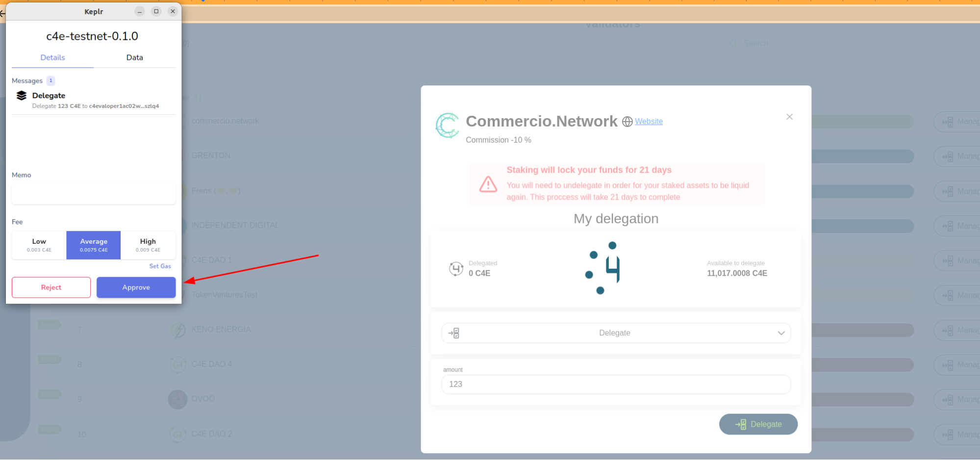Open OVOO row Manage button
This screenshot has height=460, width=980.
tap(957, 400)
